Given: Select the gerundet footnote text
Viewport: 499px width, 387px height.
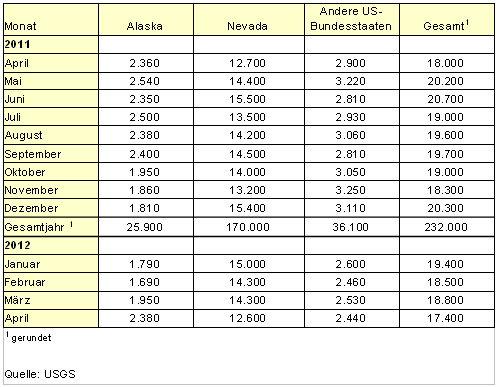Looking at the screenshot, I should click(x=29, y=337).
